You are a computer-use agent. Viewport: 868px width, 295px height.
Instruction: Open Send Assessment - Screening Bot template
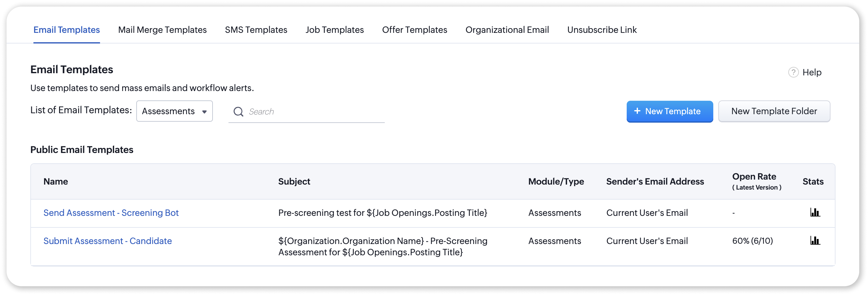coord(111,213)
